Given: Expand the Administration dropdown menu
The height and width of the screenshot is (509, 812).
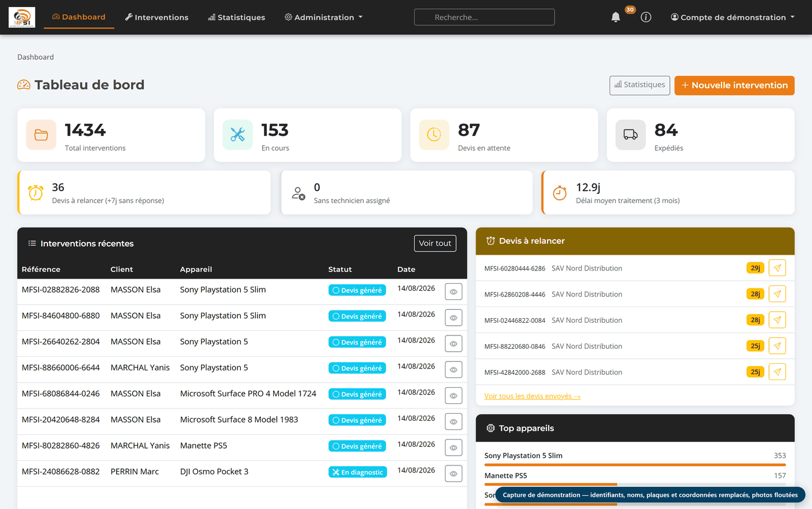Looking at the screenshot, I should point(324,17).
